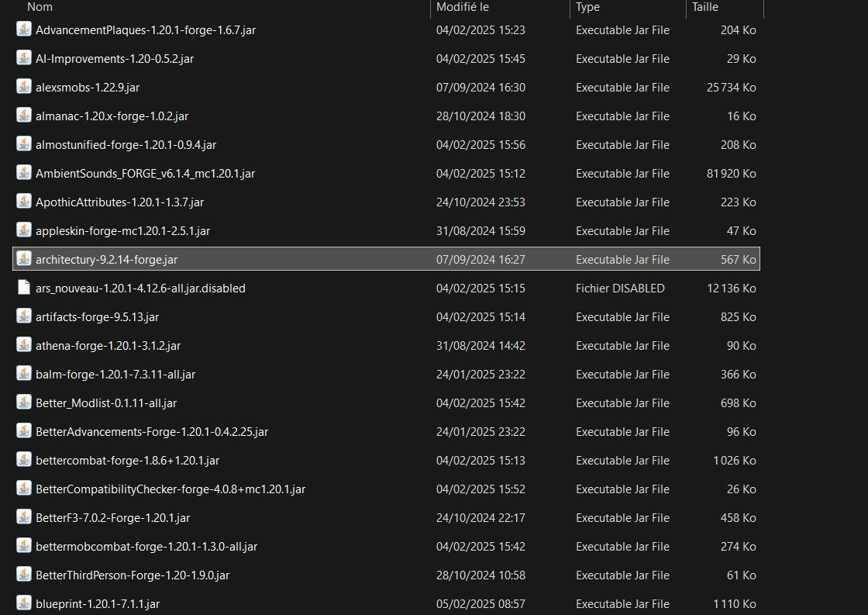This screenshot has width=868, height=615.
Task: Select the alexsmobs-1.22.9.jar file icon
Action: pyautogui.click(x=24, y=86)
